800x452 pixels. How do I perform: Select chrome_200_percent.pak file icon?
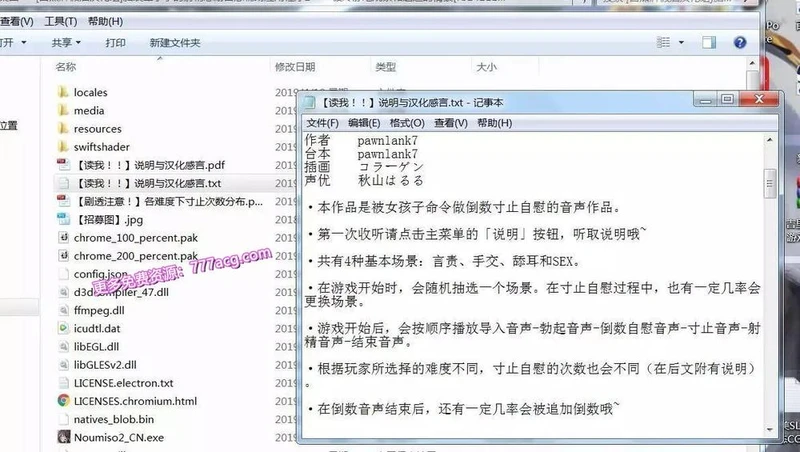tap(63, 256)
